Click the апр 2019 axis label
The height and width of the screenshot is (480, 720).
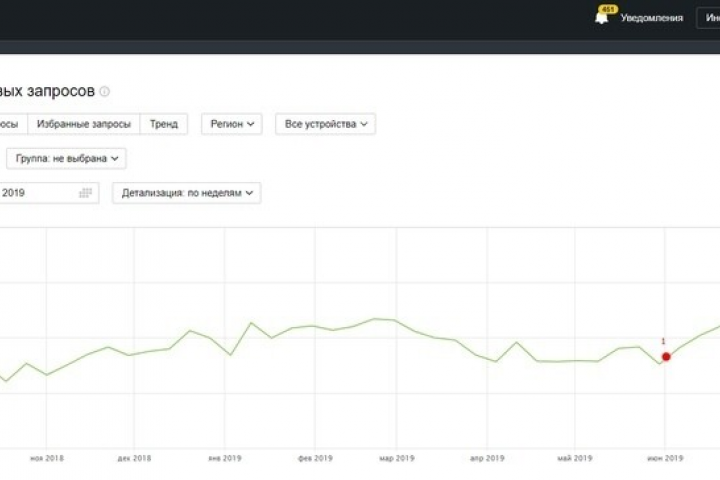point(487,458)
